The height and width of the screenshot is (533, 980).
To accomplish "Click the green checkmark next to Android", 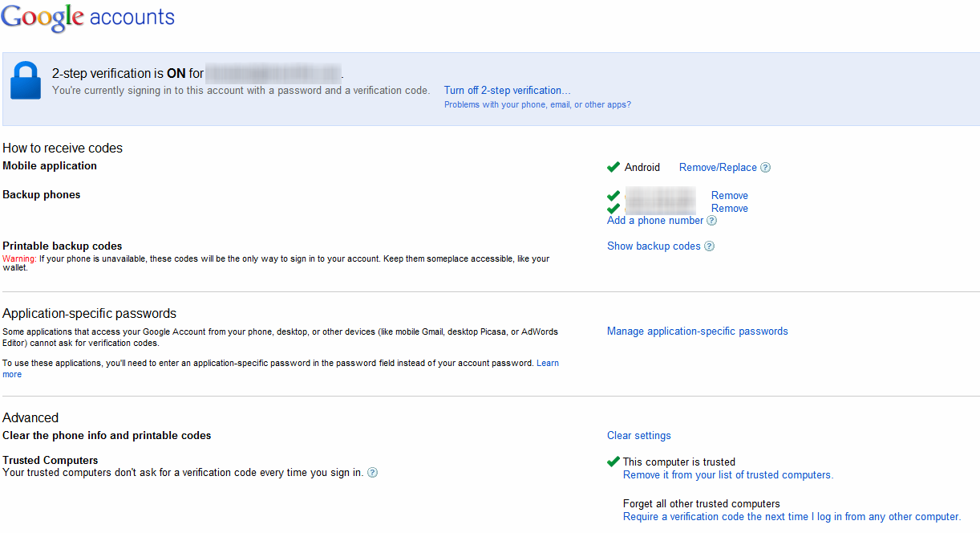I will point(614,167).
